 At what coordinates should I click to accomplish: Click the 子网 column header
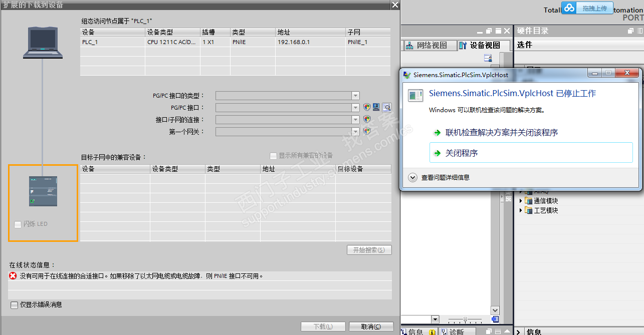pos(368,32)
